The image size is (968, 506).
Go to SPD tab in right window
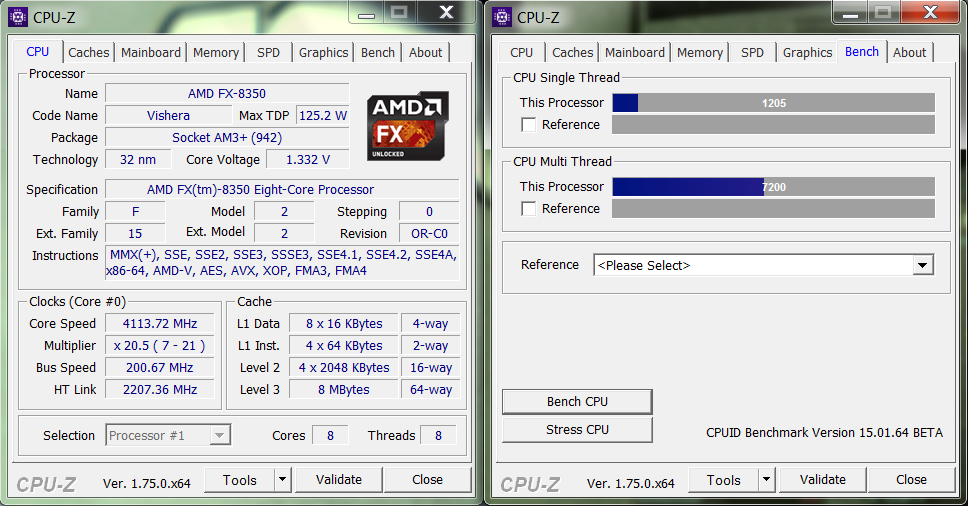tap(752, 52)
